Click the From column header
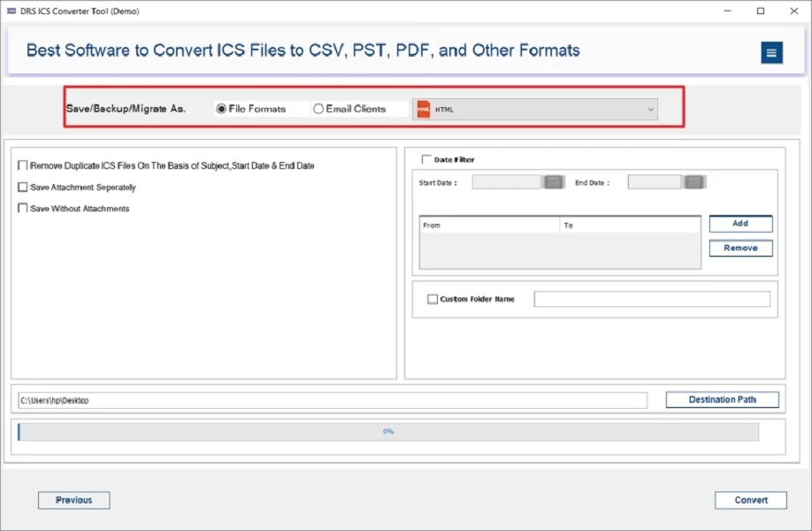Image resolution: width=812 pixels, height=531 pixels. [x=489, y=226]
